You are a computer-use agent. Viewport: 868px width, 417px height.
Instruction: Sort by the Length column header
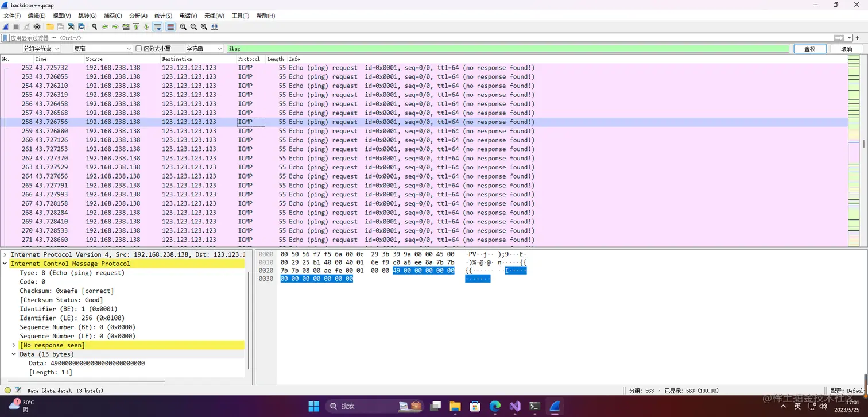(x=275, y=59)
